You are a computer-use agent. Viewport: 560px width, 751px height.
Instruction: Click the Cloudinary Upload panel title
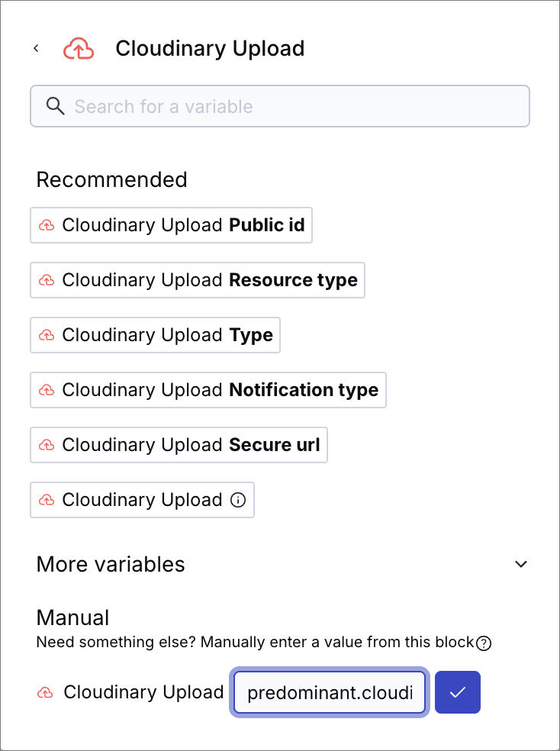point(210,49)
